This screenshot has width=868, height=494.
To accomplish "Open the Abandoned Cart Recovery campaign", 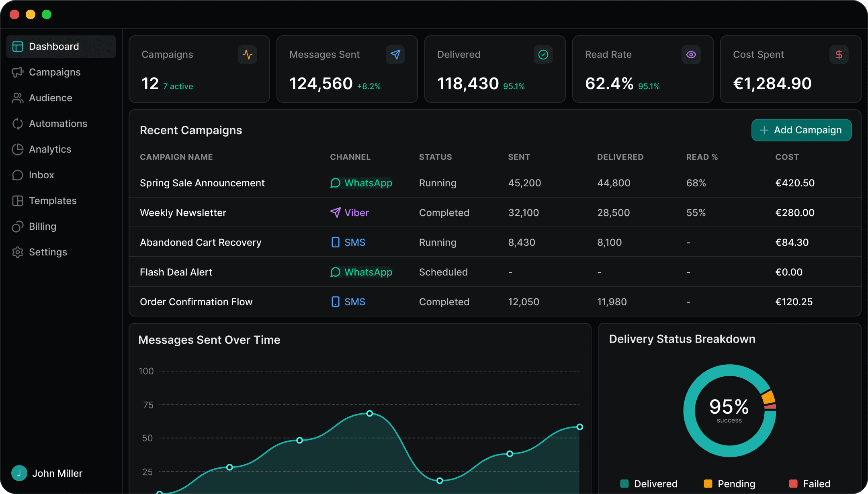I will (x=201, y=243).
